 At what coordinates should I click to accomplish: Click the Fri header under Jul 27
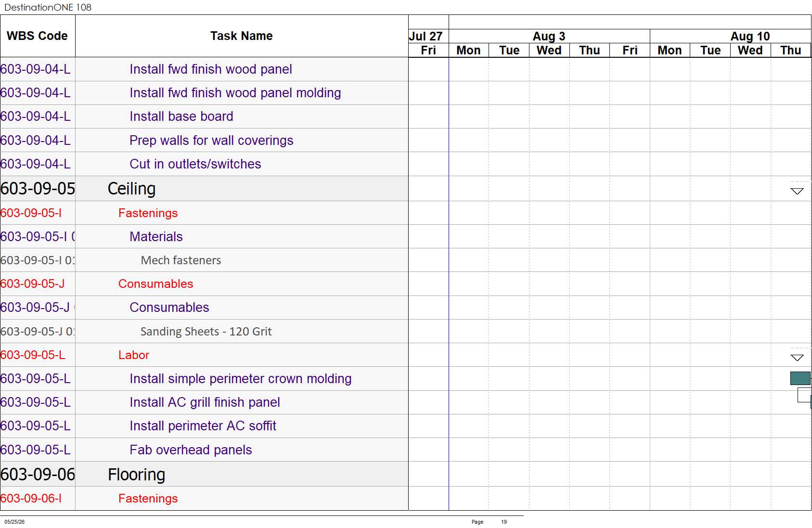(x=428, y=51)
